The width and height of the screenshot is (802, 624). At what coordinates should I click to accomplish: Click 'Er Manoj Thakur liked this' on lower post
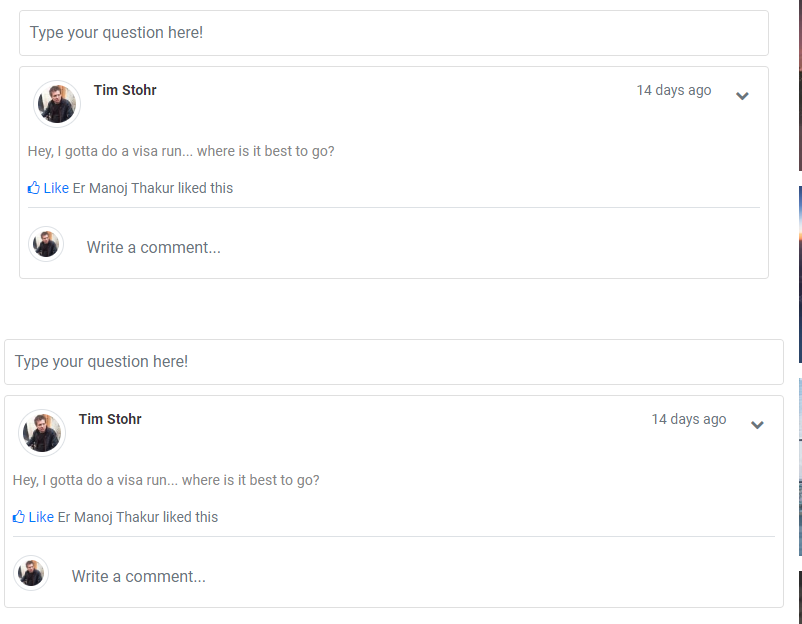[138, 517]
